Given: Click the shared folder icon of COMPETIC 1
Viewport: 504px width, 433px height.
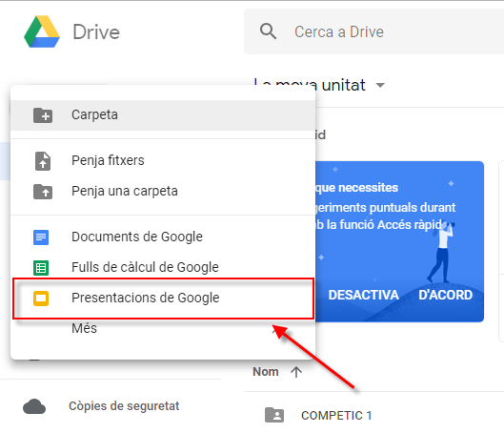Looking at the screenshot, I should pos(274,415).
